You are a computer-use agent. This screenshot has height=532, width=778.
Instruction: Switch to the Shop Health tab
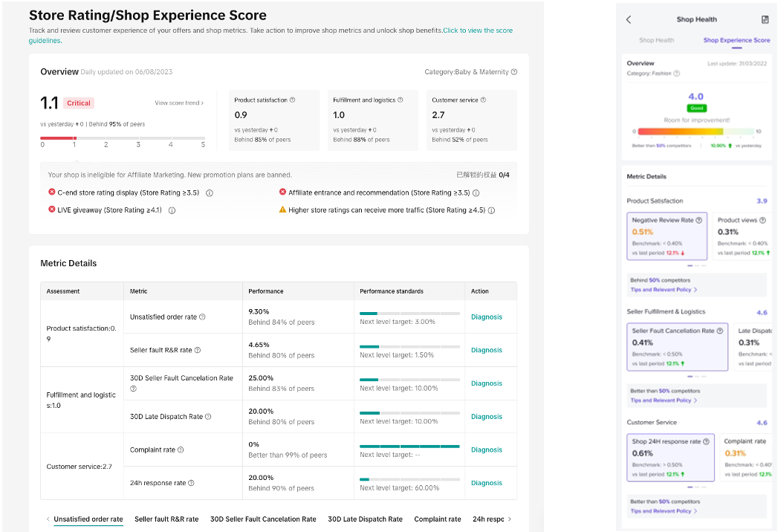657,40
